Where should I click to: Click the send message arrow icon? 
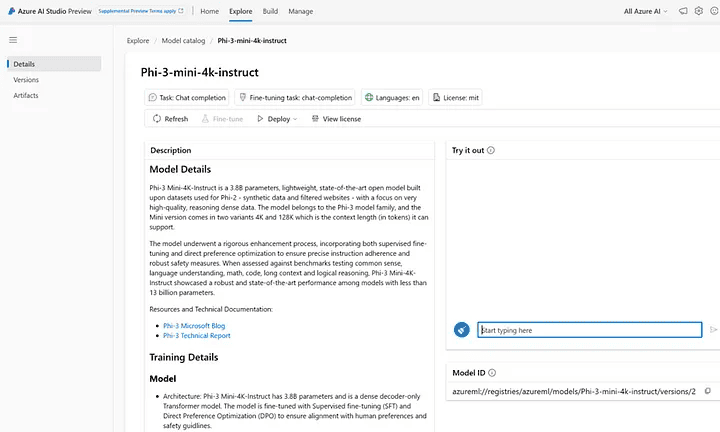(x=713, y=330)
